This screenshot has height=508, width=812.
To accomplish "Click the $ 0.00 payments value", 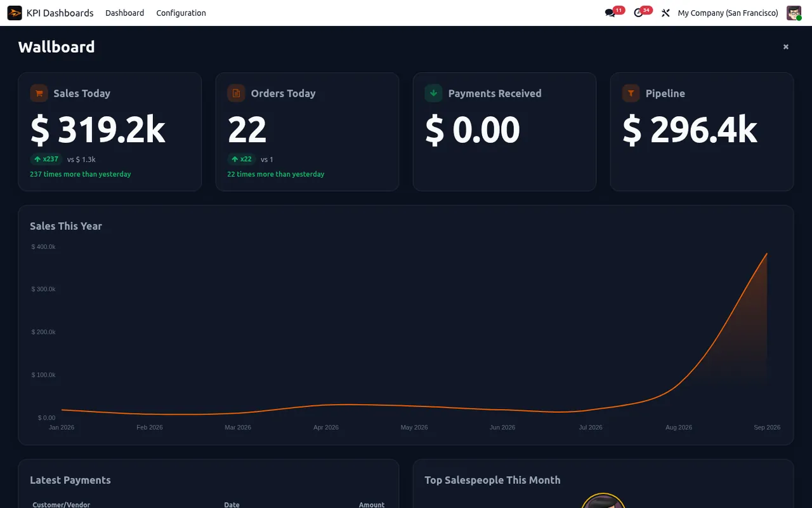I will 472,130.
